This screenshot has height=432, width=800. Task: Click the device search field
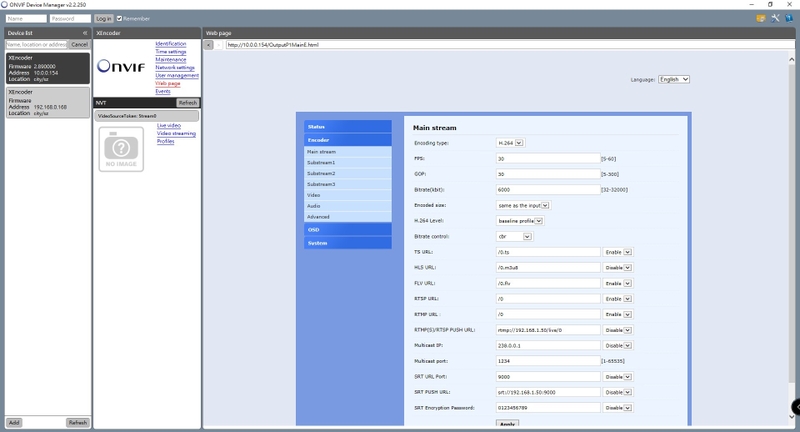click(37, 44)
